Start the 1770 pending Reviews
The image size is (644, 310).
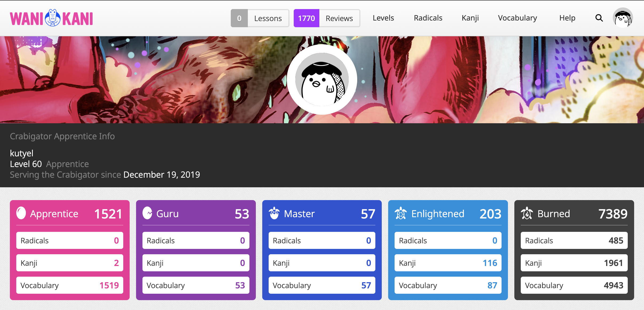coord(327,18)
